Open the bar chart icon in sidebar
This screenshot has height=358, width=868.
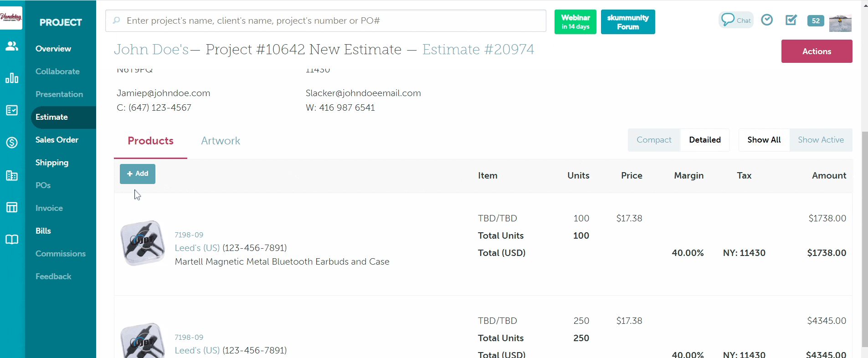pos(12,78)
